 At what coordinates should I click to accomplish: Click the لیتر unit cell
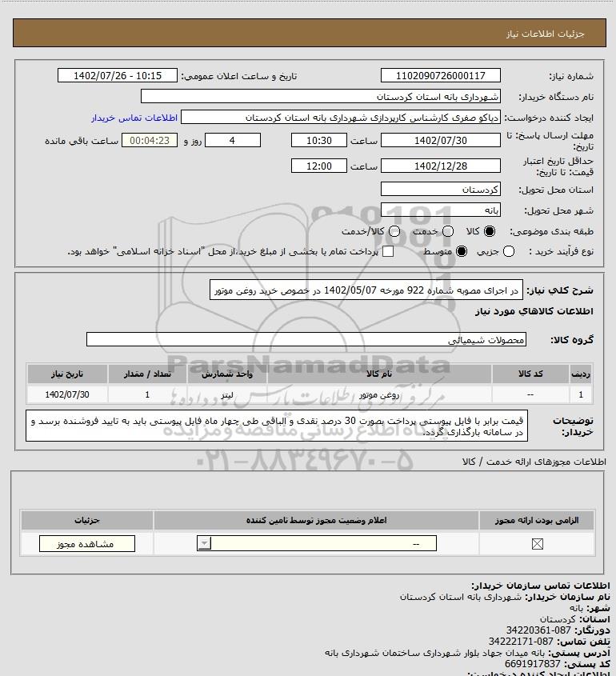pos(227,394)
